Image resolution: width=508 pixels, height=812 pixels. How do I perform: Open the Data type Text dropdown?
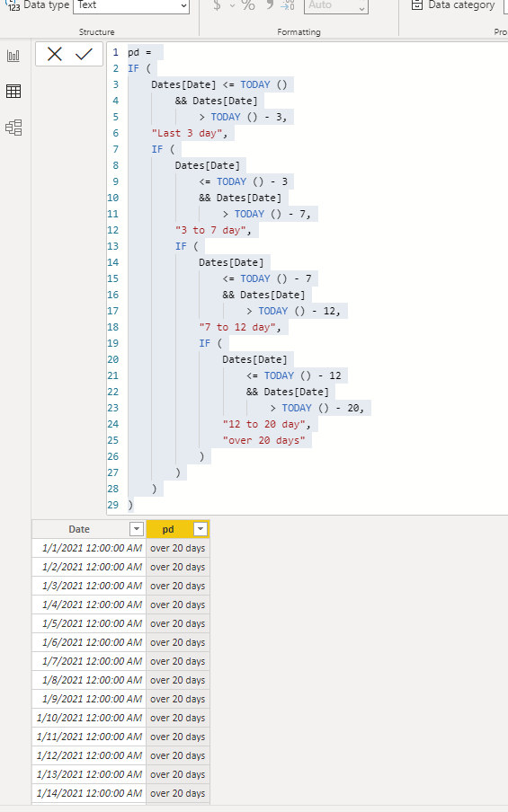[131, 5]
